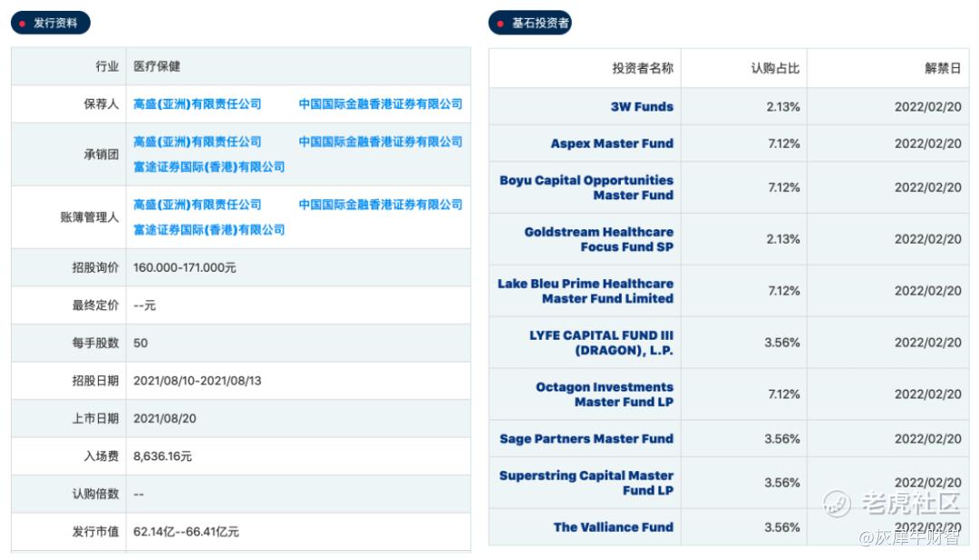Click 2022/02/20 in the LYFE CAPITAL row
The height and width of the screenshot is (560, 979).
928,343
